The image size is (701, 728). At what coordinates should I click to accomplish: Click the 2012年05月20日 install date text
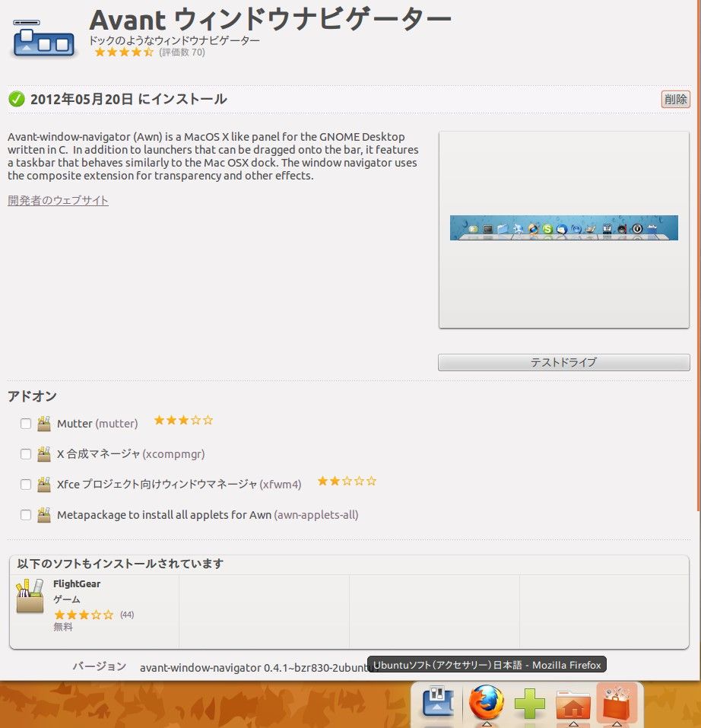128,99
